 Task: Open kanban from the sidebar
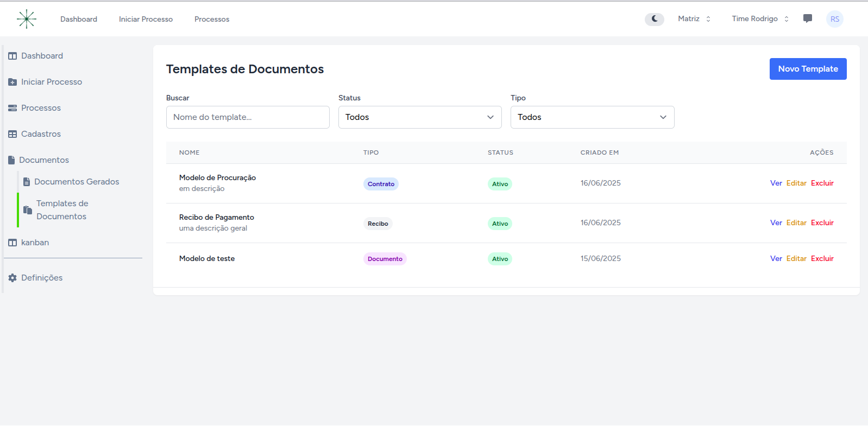[x=35, y=243]
